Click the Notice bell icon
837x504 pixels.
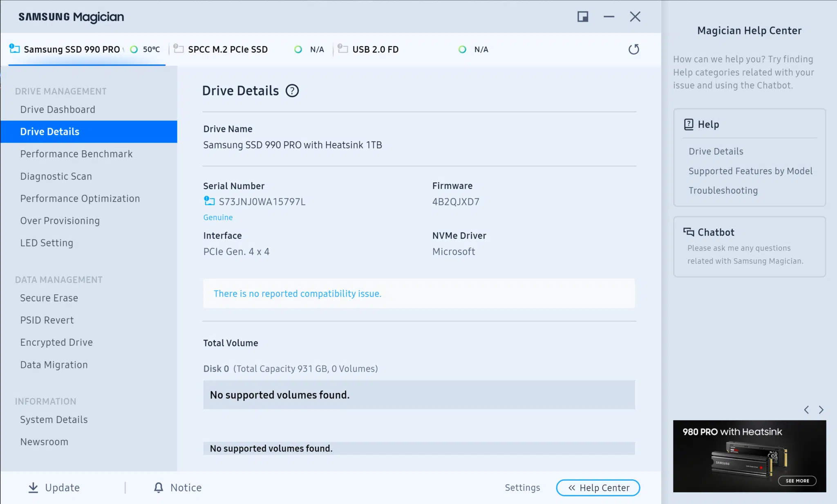click(x=159, y=487)
